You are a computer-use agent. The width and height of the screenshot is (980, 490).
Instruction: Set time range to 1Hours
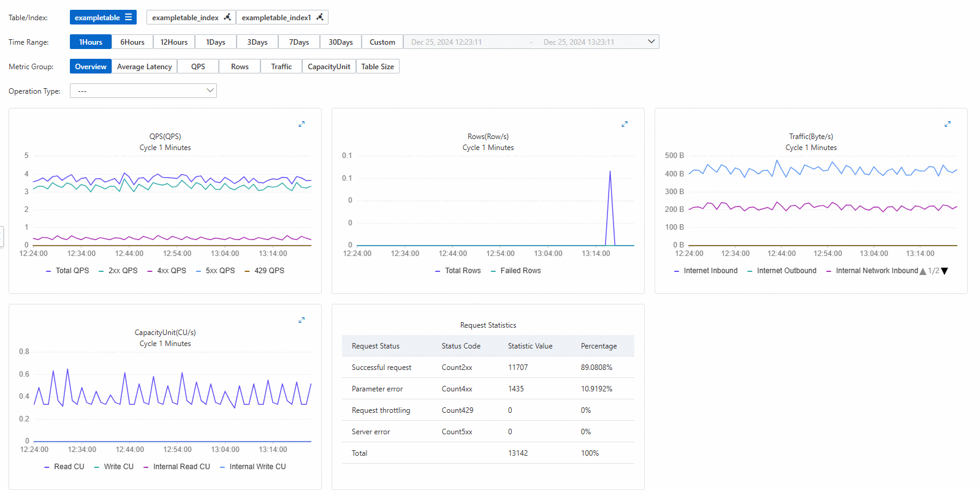tap(91, 42)
